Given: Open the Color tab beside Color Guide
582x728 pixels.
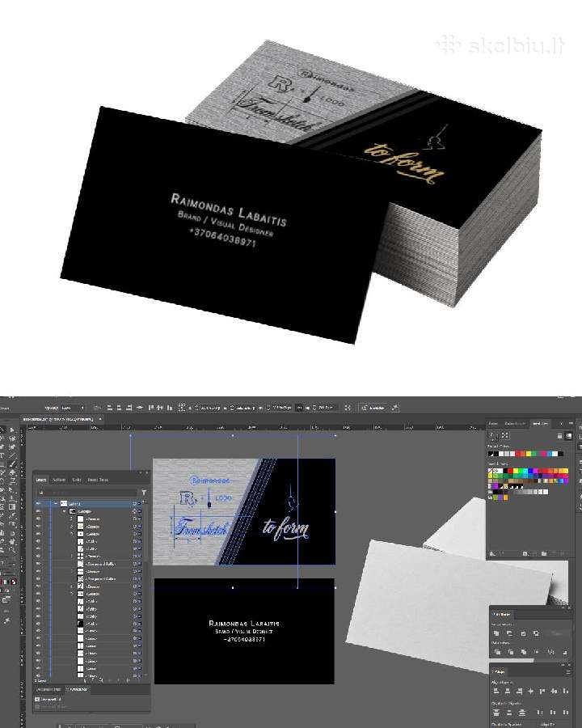Looking at the screenshot, I should tap(493, 423).
